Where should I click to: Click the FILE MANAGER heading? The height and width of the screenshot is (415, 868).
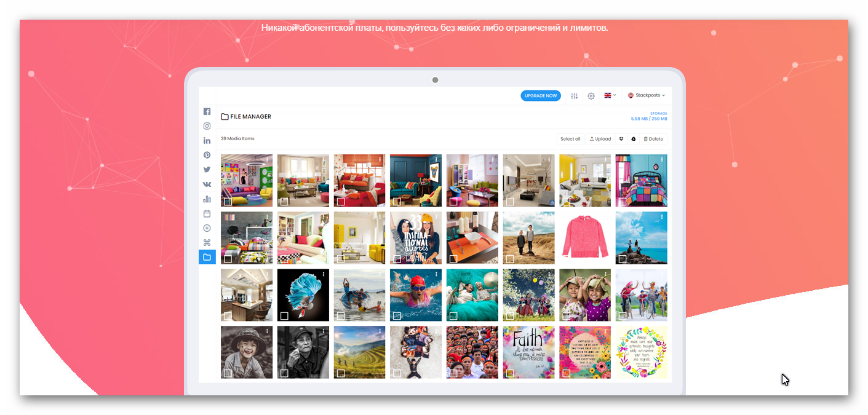click(246, 116)
